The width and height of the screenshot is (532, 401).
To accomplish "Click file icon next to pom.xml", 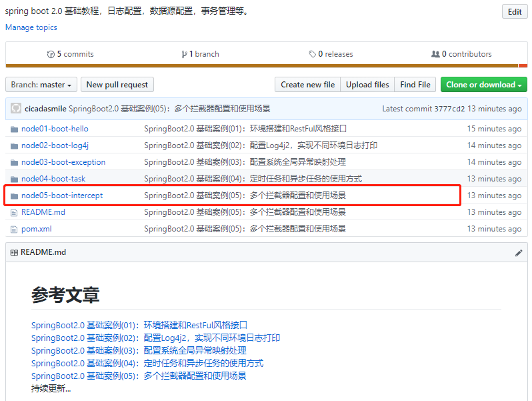I will [14, 230].
